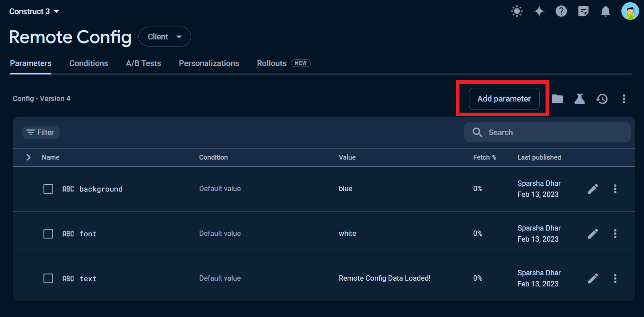Go to the A/B Tests tab
This screenshot has width=644, height=317.
click(143, 63)
